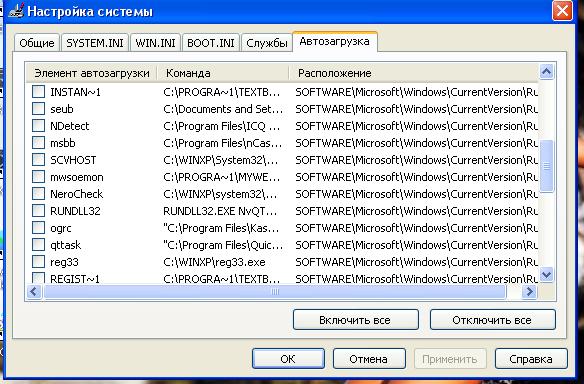The width and height of the screenshot is (584, 384).
Task: Click the C:\Documents and Set... command
Action: click(223, 109)
